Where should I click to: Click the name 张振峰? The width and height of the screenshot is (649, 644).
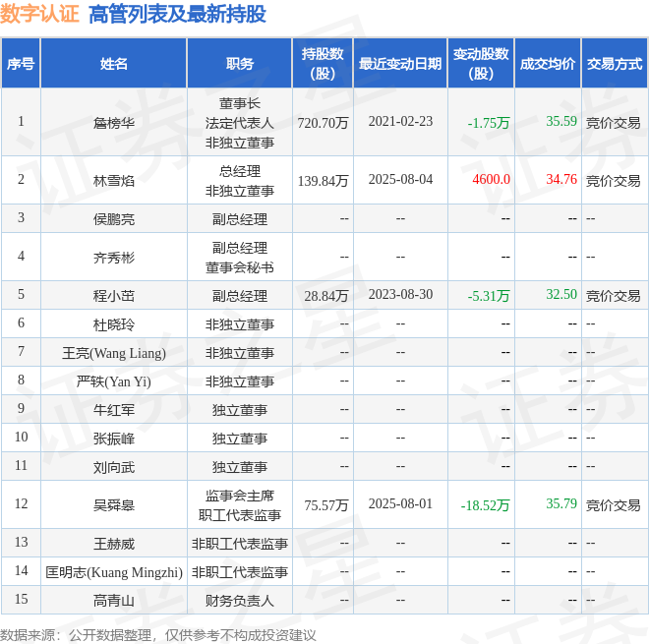click(114, 439)
